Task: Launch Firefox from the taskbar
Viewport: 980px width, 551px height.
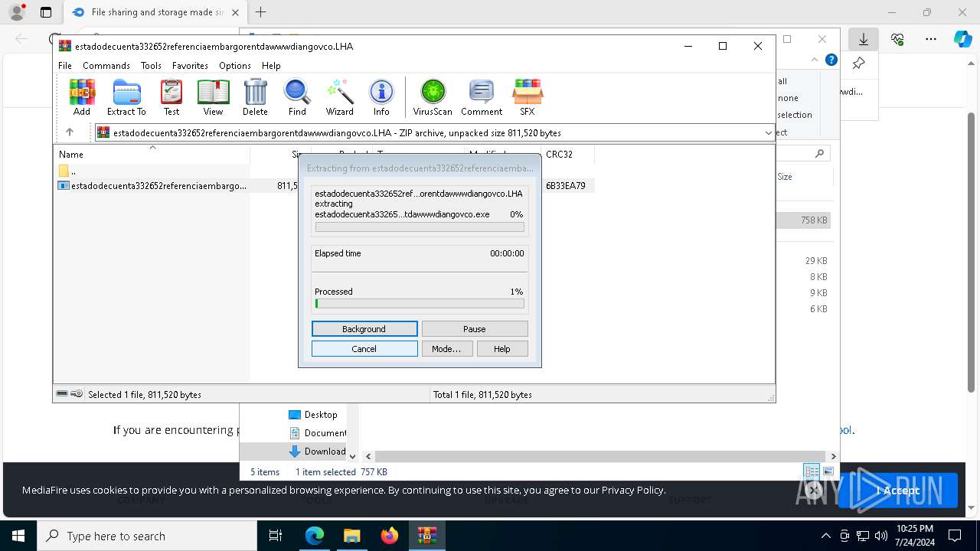Action: 390,536
